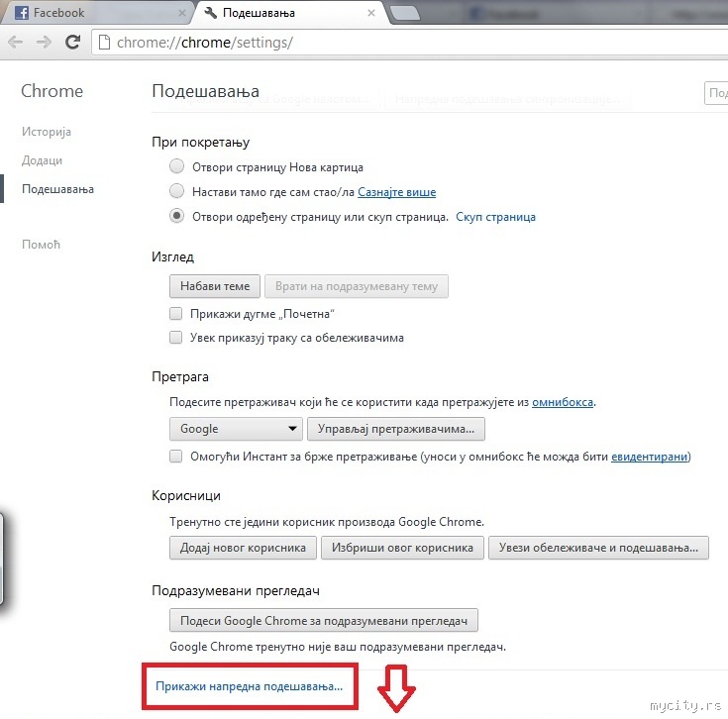Click the Chrome heading in sidebar
Viewport: 728px width, 719px height.
pyautogui.click(x=52, y=91)
